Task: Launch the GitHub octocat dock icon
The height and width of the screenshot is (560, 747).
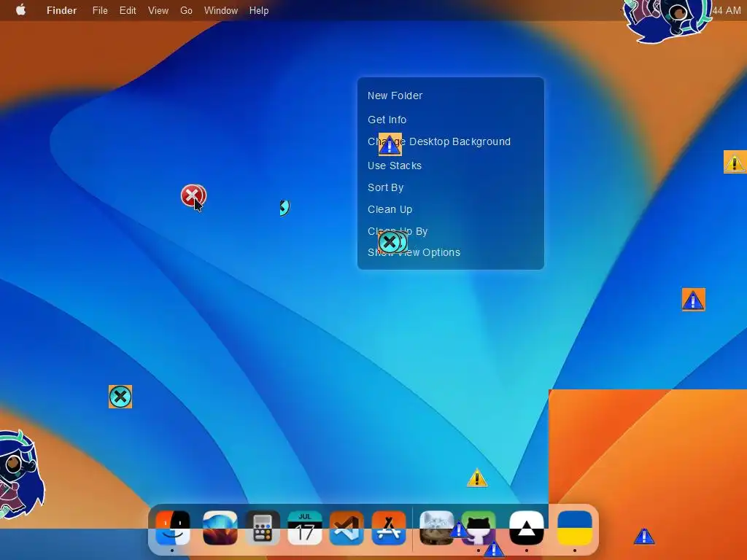Action: coord(479,528)
